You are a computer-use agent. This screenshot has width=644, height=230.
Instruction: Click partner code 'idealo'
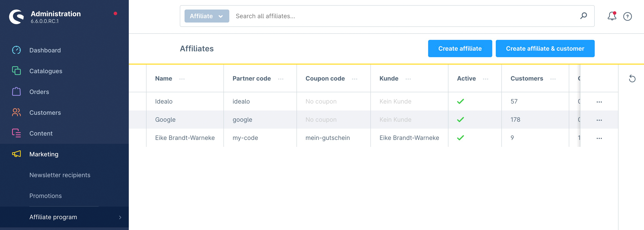point(241,101)
